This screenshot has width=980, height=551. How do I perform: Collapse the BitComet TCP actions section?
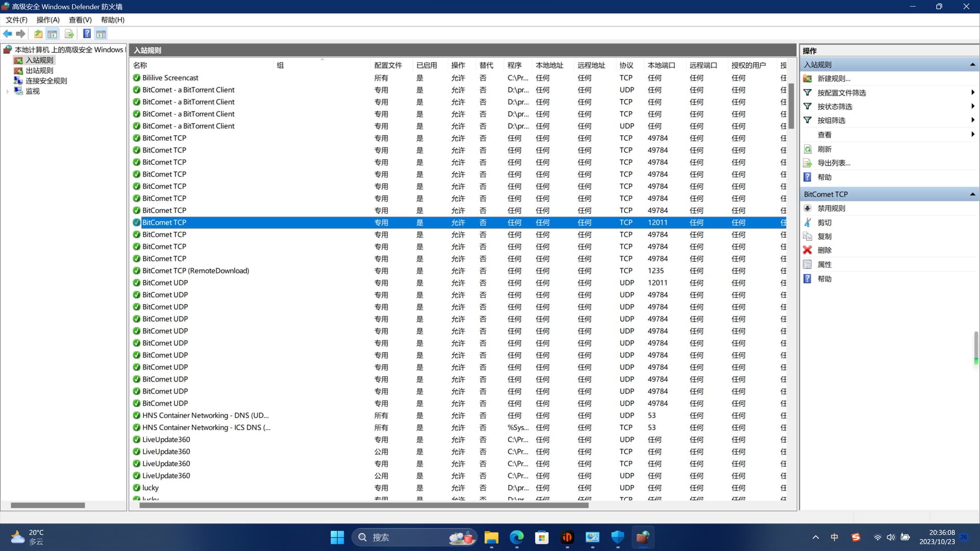[972, 194]
